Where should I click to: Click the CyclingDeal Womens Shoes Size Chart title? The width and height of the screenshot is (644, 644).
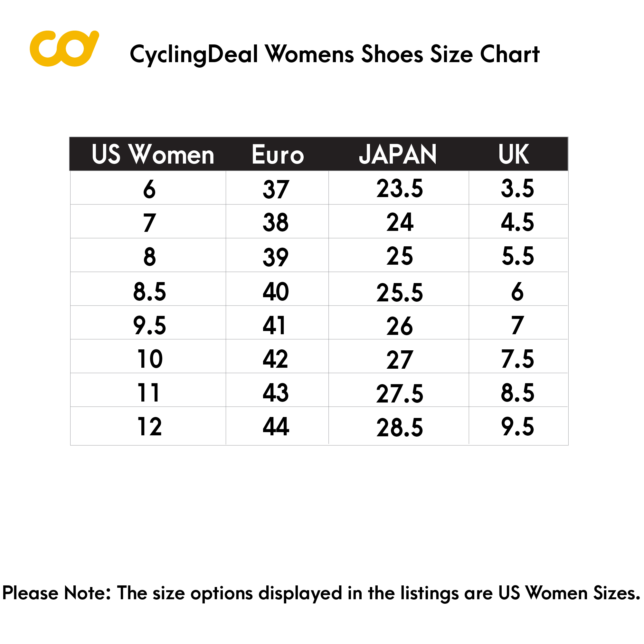(334, 54)
